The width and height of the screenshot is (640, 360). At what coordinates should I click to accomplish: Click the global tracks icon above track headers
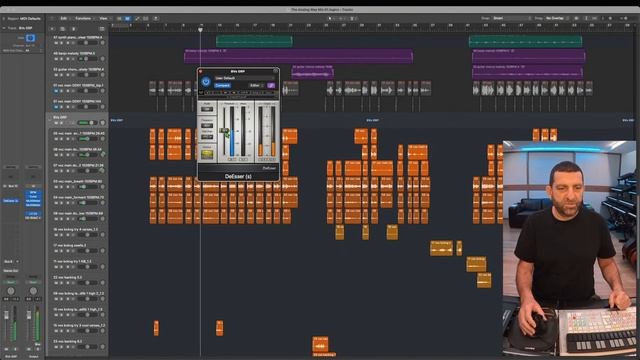click(x=102, y=29)
